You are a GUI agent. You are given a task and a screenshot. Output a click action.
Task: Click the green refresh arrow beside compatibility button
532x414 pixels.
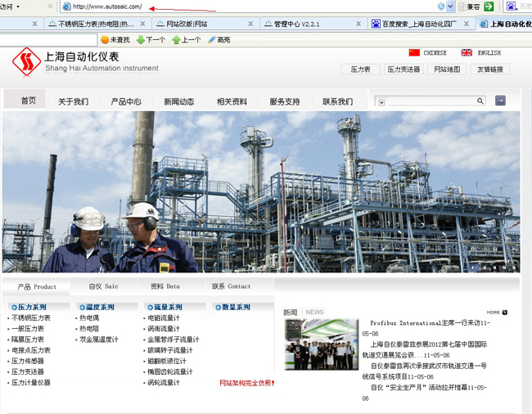tap(489, 7)
